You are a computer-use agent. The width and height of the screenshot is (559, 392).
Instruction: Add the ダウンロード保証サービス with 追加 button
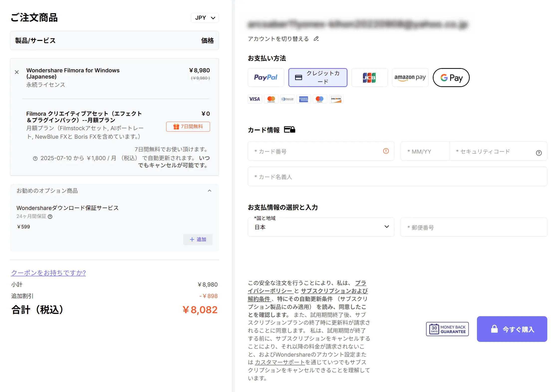coord(198,239)
